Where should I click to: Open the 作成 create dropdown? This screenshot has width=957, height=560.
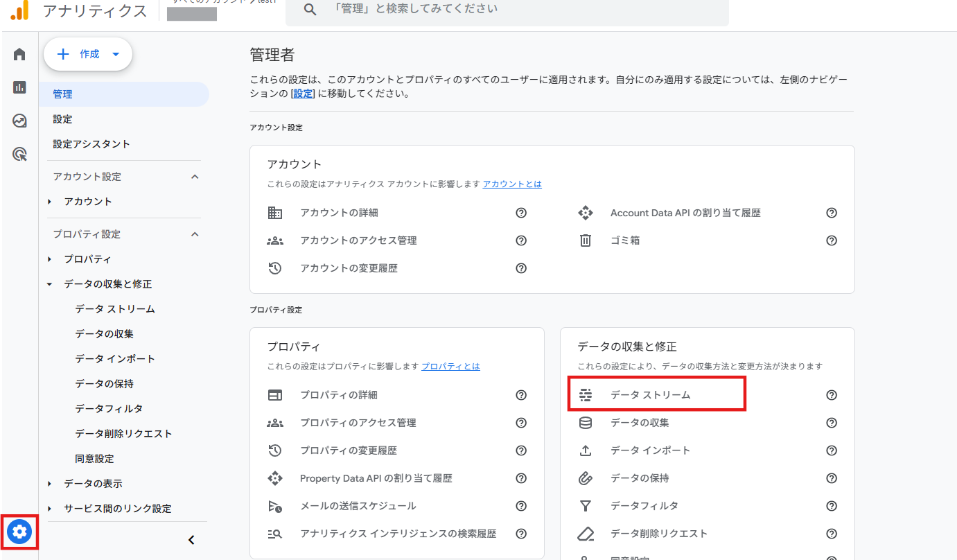[x=88, y=54]
